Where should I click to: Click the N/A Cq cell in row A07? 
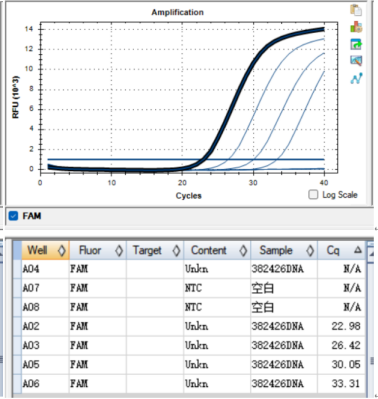pos(342,288)
